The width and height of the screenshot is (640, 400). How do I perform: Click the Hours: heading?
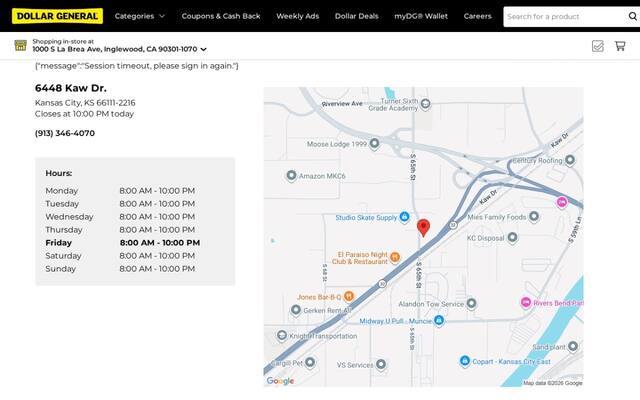[59, 173]
